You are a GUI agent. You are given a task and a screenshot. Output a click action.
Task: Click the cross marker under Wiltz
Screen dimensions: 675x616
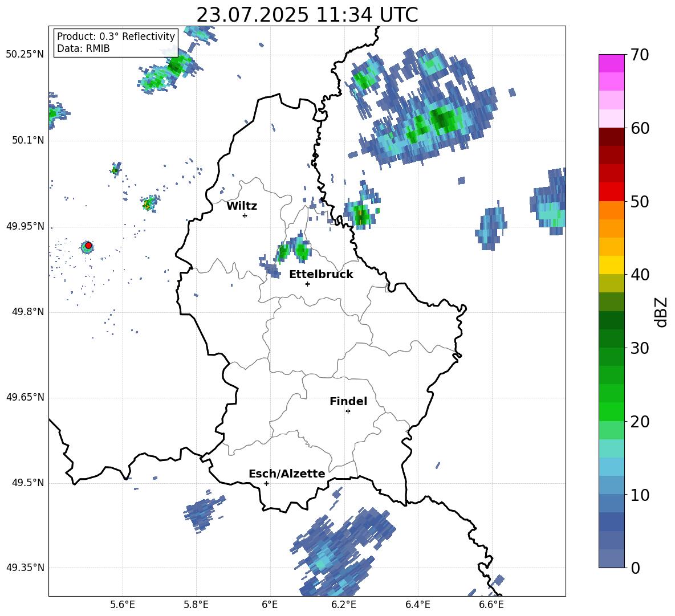pyautogui.click(x=245, y=215)
